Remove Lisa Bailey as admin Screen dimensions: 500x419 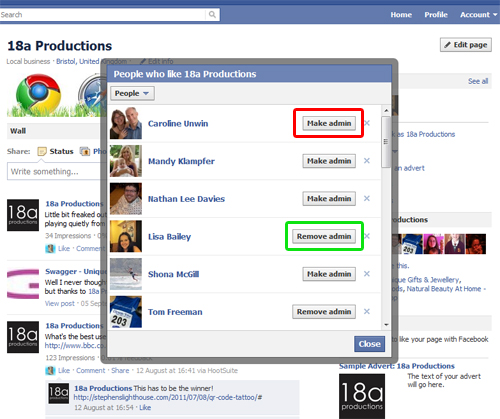[324, 236]
